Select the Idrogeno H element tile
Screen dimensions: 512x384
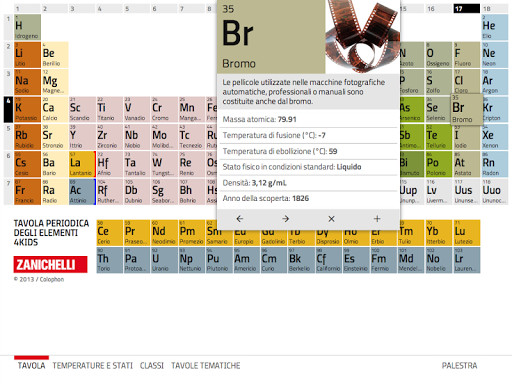pyautogui.click(x=28, y=27)
